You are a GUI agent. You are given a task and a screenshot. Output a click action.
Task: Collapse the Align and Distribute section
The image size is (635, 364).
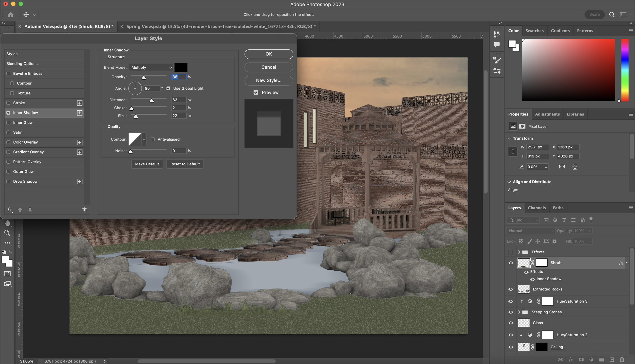pos(509,182)
